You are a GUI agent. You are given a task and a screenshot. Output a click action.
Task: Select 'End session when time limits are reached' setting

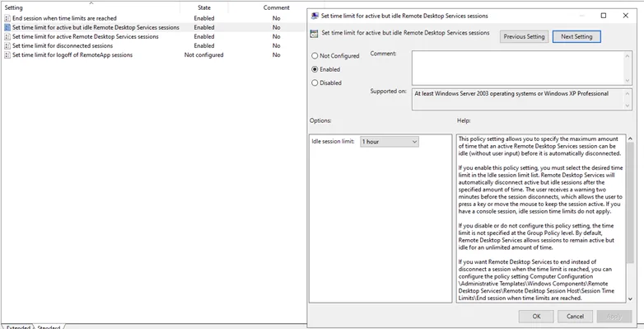64,18
